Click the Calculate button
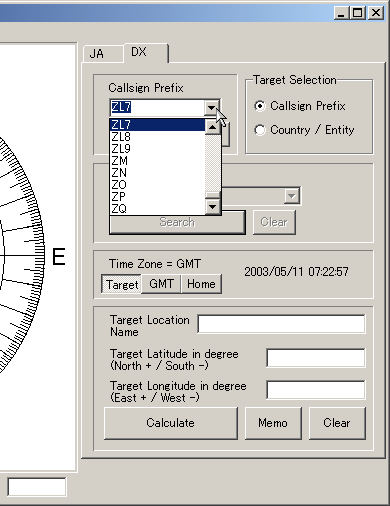The image size is (390, 506). pos(171,423)
